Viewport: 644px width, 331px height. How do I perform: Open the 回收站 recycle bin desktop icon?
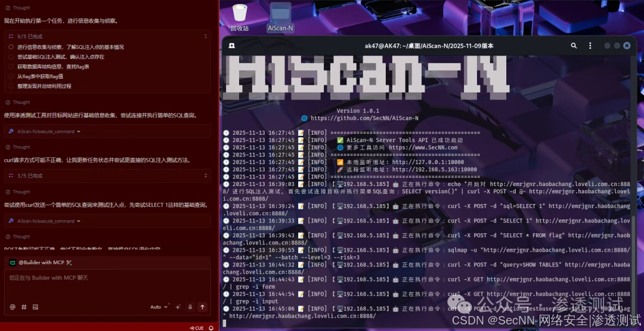coord(240,18)
